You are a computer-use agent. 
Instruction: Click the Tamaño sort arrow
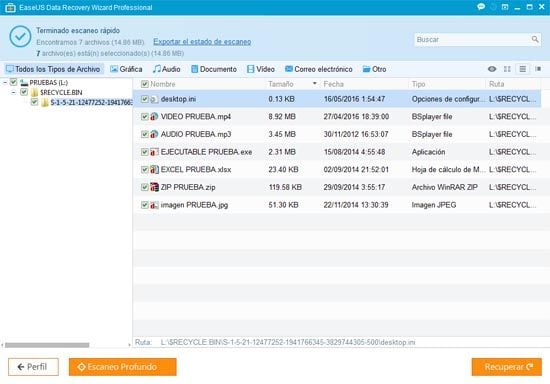(x=314, y=83)
